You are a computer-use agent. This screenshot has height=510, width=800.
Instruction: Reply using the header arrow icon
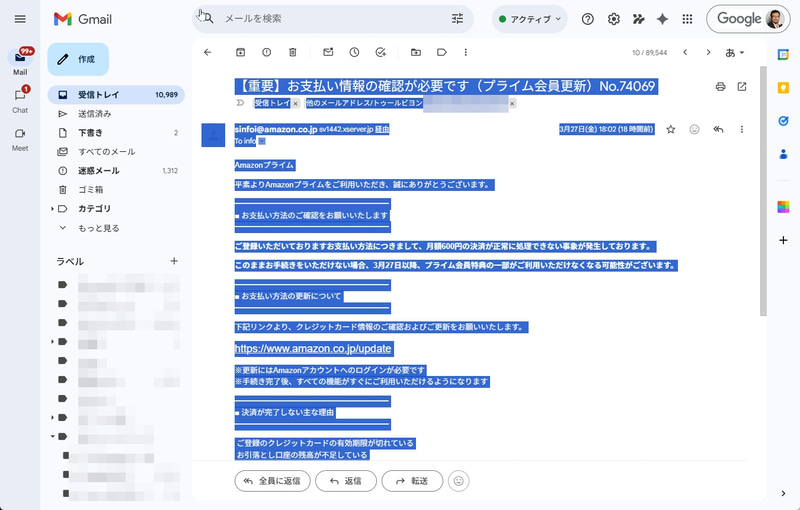coord(718,130)
